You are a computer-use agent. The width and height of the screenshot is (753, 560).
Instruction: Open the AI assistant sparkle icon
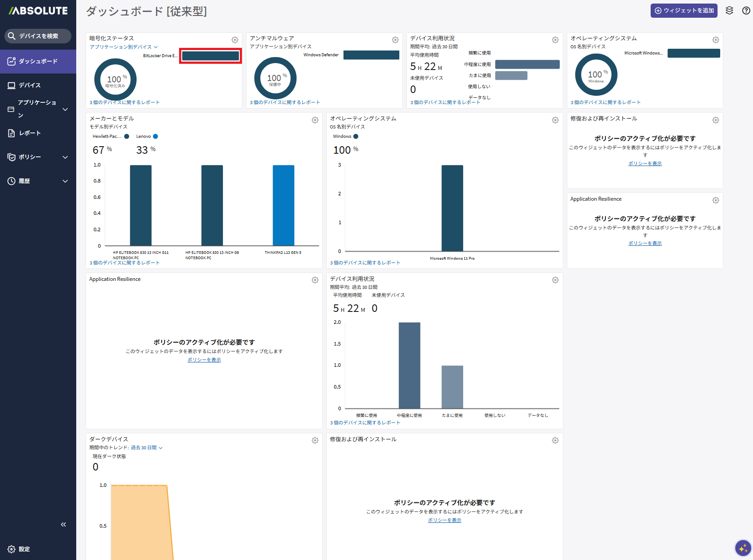[x=743, y=548]
